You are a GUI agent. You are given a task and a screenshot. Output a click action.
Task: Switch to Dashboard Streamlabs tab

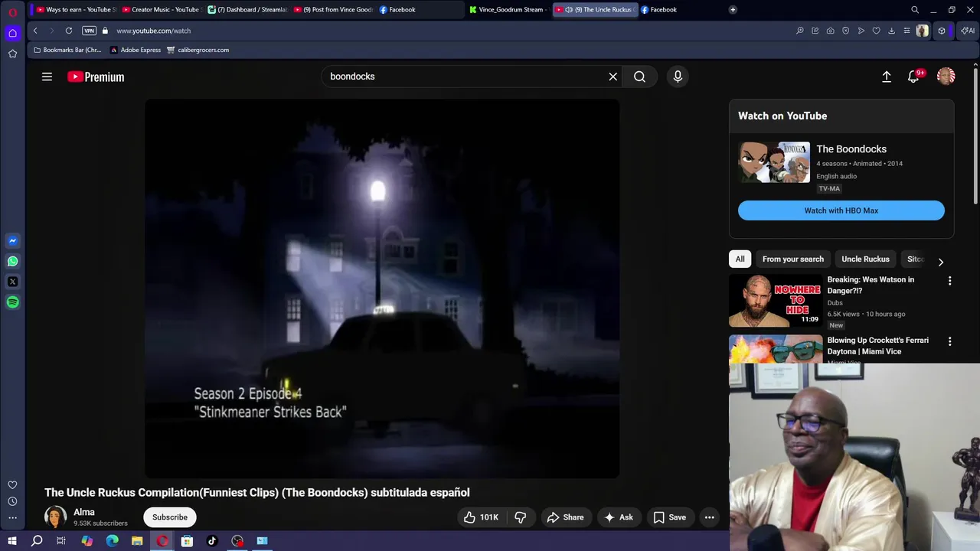point(248,10)
